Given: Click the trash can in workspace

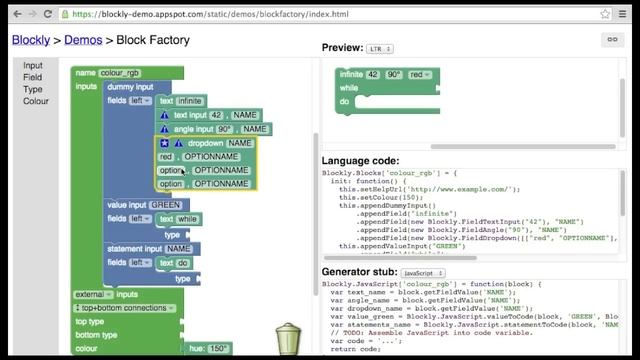Looking at the screenshot, I should coord(288,338).
